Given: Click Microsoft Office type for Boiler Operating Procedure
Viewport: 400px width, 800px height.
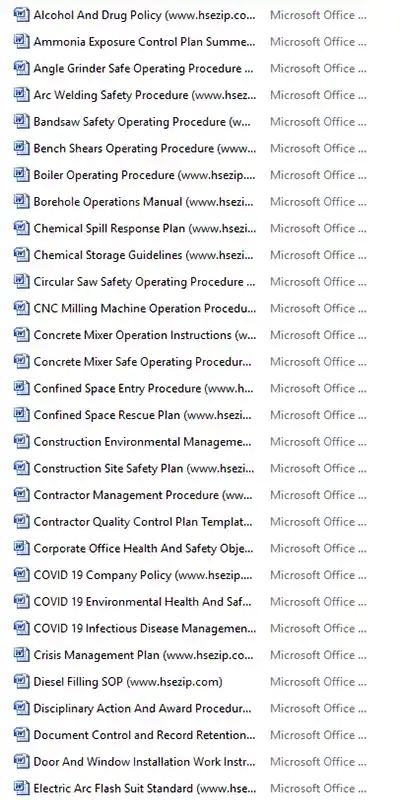Looking at the screenshot, I should pos(318,174).
